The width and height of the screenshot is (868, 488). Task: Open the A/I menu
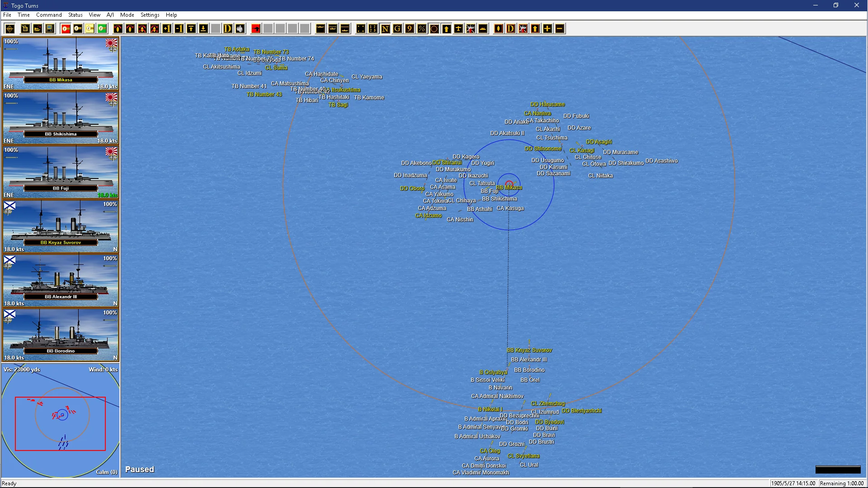[x=110, y=15]
